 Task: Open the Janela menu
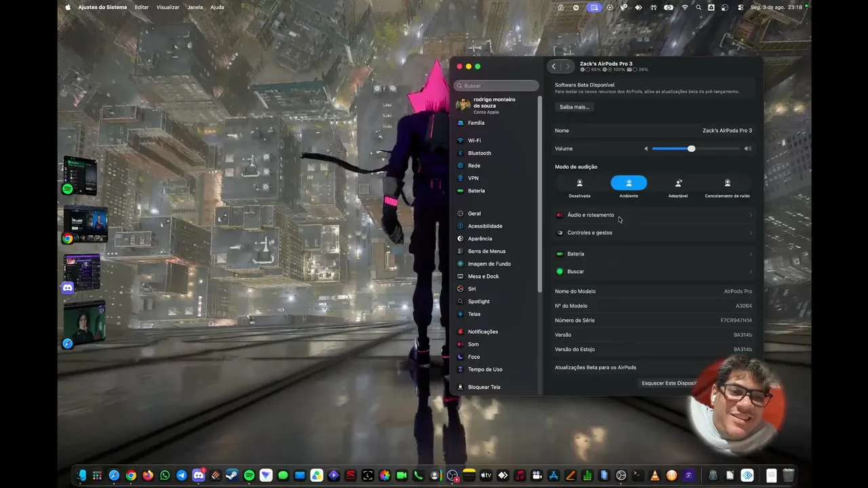coord(195,7)
